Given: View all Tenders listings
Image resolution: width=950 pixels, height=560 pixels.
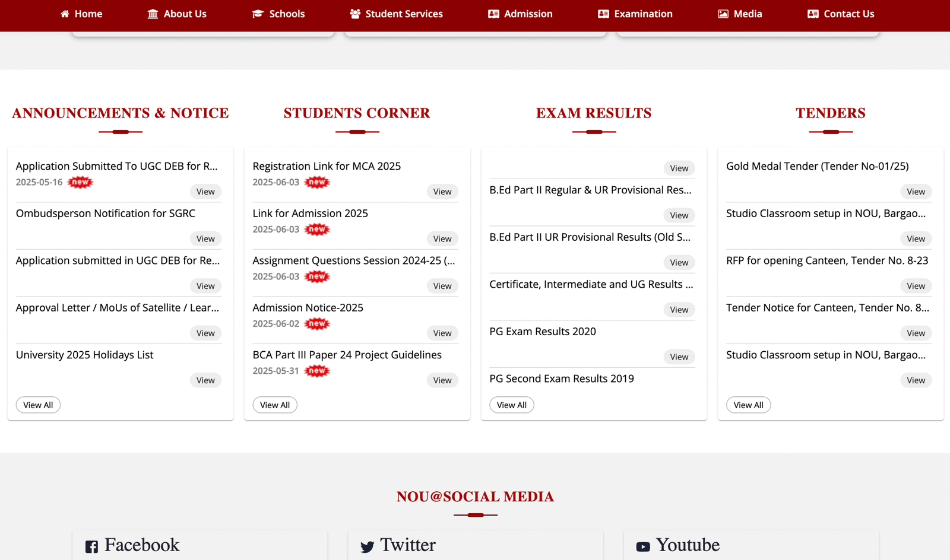Looking at the screenshot, I should (748, 405).
